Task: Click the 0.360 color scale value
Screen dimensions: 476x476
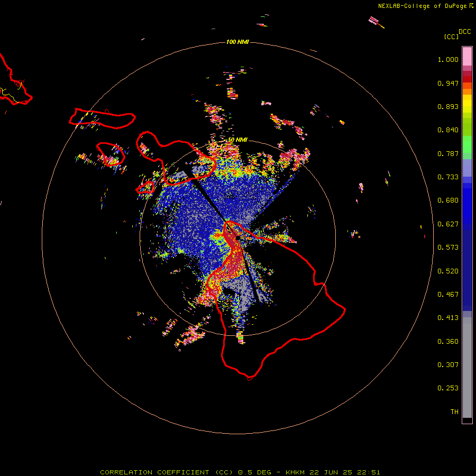Action: [x=448, y=342]
